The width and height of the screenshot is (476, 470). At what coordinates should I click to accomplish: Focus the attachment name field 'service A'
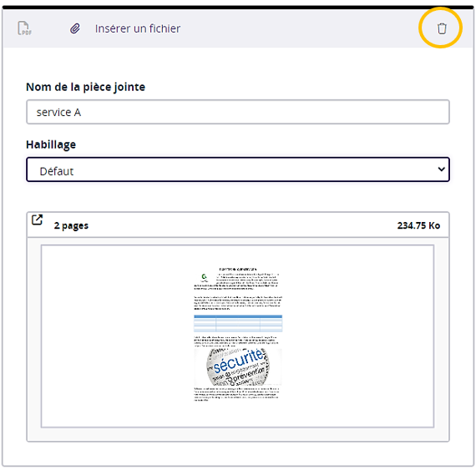[x=238, y=112]
